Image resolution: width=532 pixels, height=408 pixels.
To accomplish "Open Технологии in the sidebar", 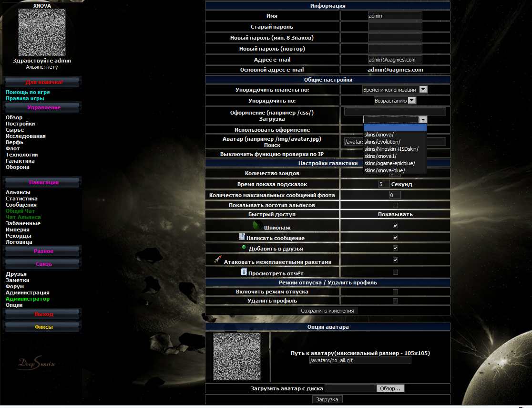I will [x=22, y=155].
